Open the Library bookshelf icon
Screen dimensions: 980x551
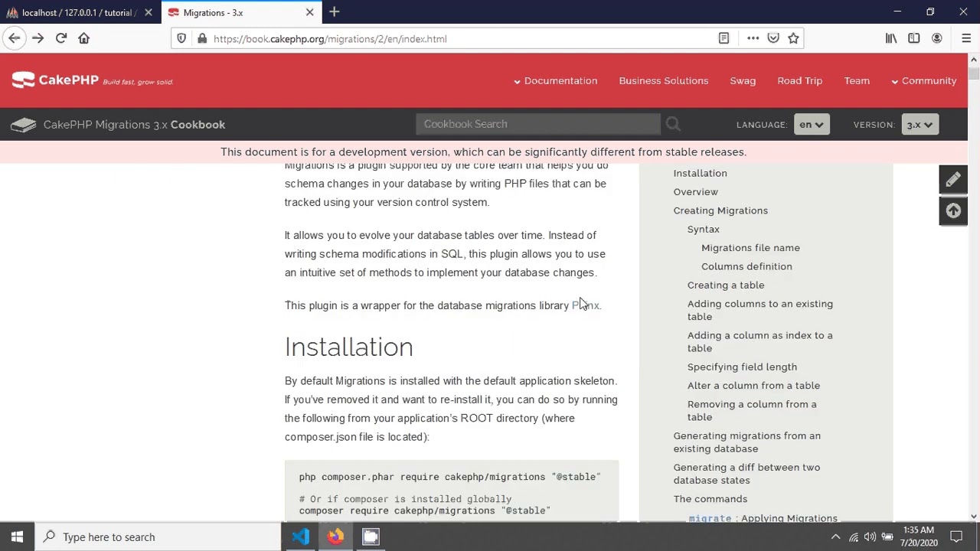891,38
